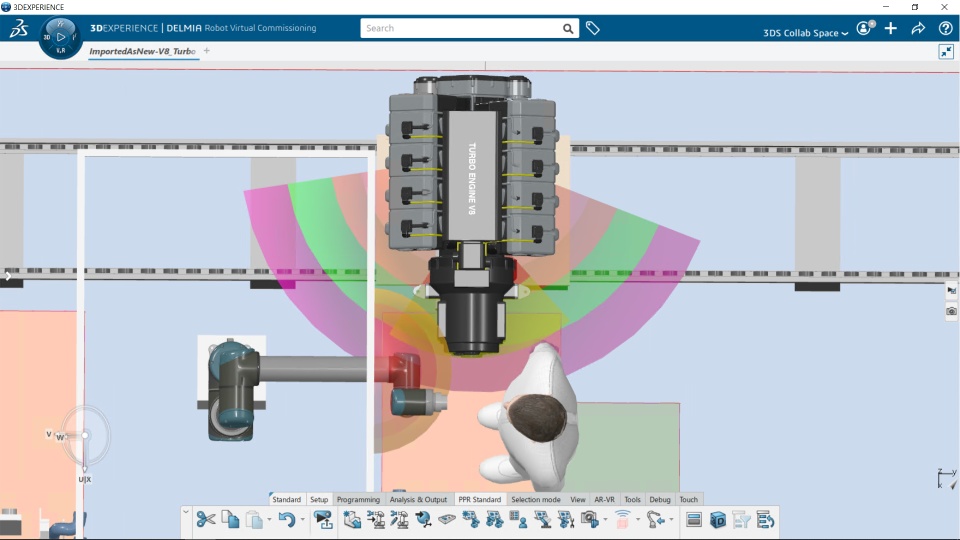Expand the Undo history dropdown arrow
960x540 pixels.
[x=302, y=520]
